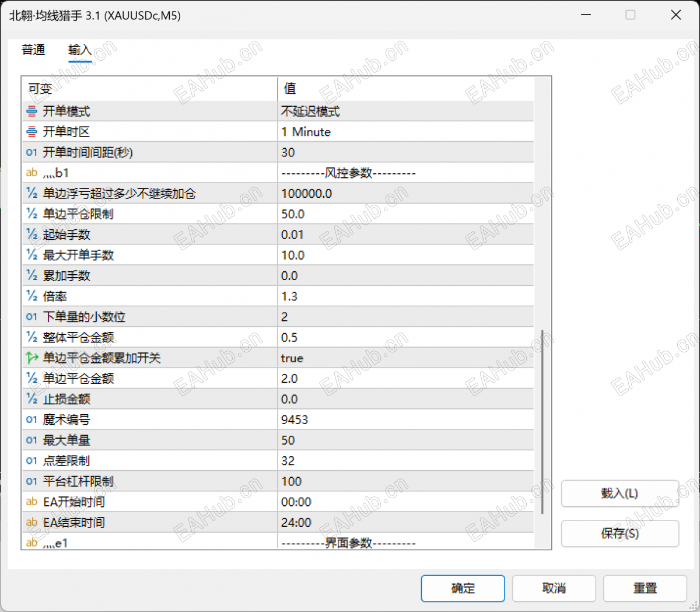The image size is (700, 612).
Task: Close the 北翱·均线猎手 3.1 dialog
Action: [x=676, y=15]
